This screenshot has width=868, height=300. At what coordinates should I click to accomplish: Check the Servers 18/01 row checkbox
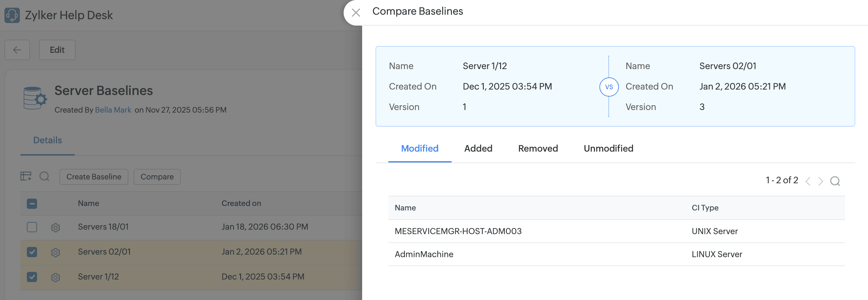point(32,227)
